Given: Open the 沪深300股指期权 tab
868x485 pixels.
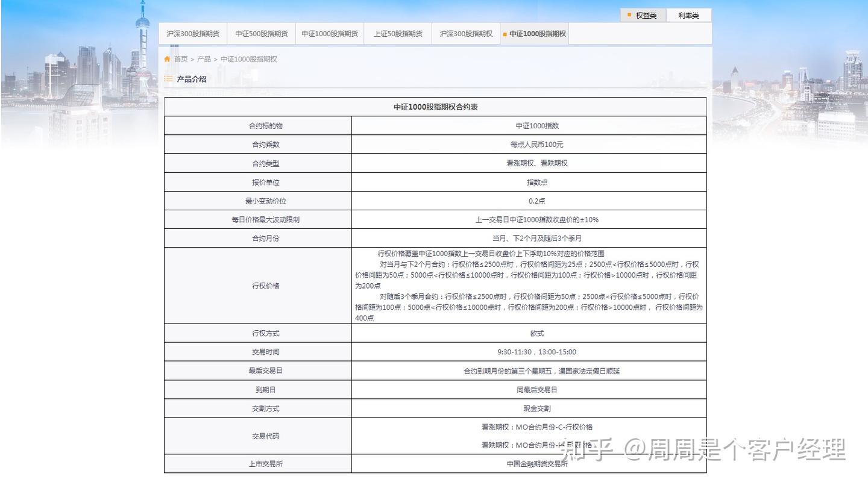Looking at the screenshot, I should pyautogui.click(x=465, y=34).
